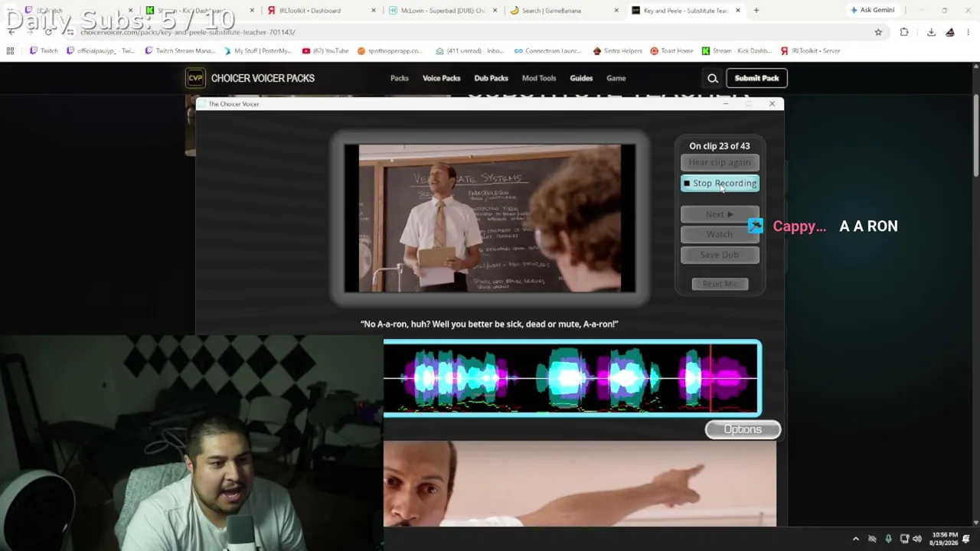This screenshot has height=551, width=980.
Task: Open the volume speaker tray icon
Action: click(917, 539)
